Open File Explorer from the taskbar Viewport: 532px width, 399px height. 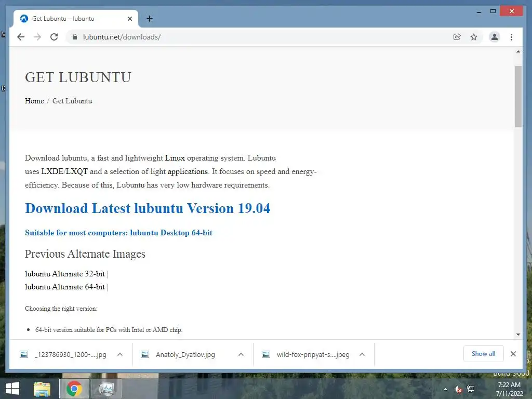point(42,389)
